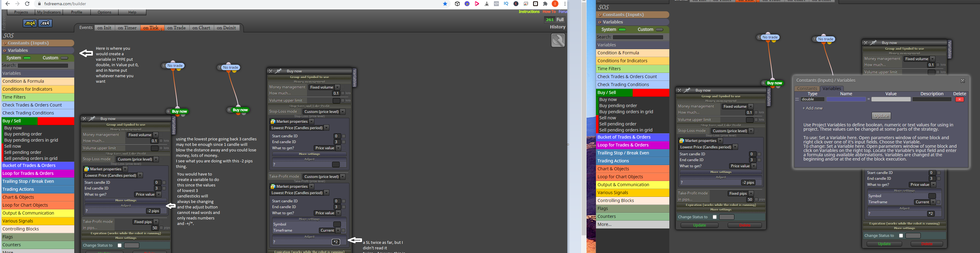Click the lock icon beside fxdreema.com/builder

coord(40,4)
